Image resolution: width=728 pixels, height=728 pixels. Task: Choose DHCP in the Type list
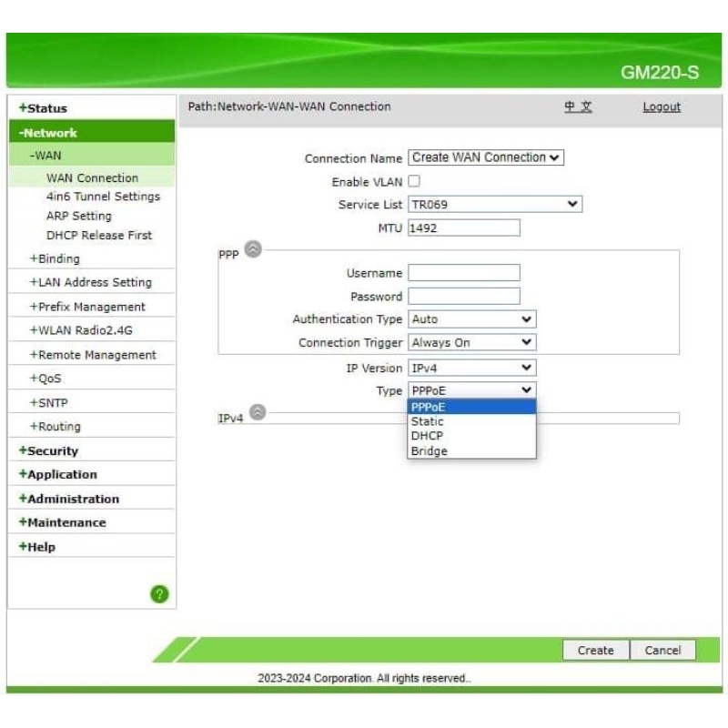[428, 436]
